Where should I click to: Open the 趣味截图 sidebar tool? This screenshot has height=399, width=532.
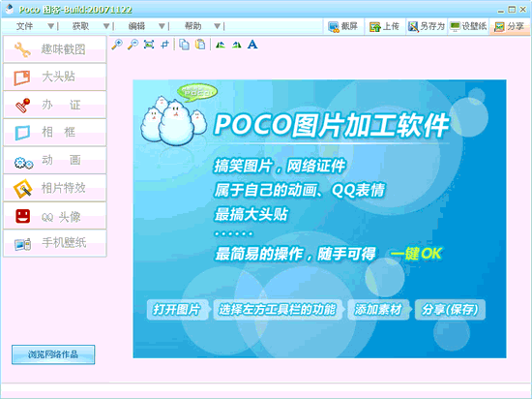click(x=54, y=49)
